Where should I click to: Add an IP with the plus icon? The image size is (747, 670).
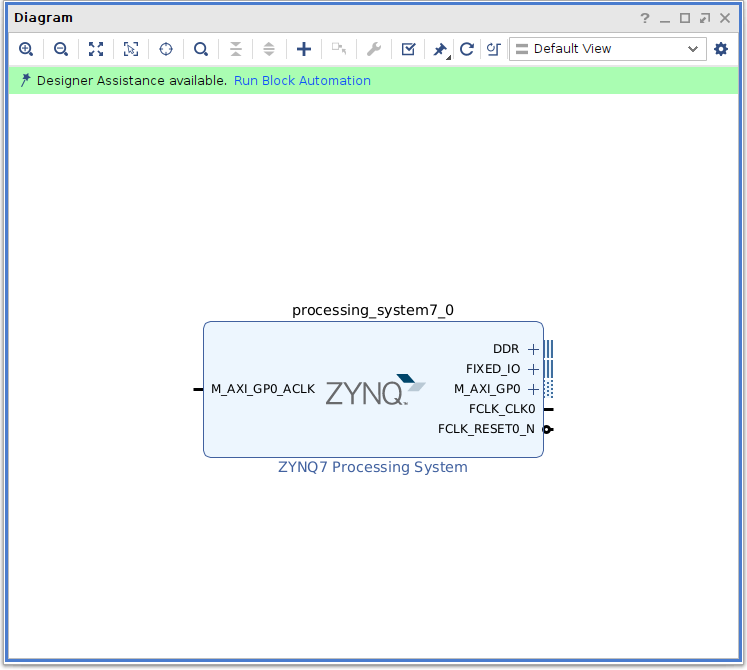pos(304,49)
